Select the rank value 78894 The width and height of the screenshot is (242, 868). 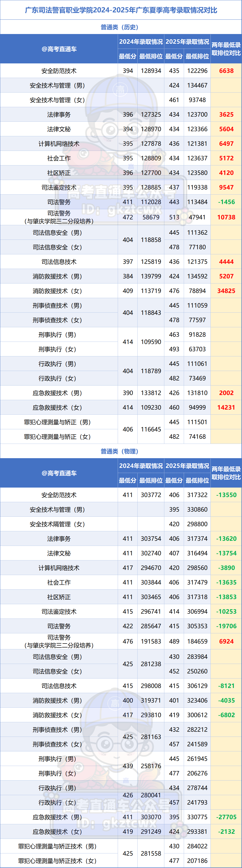pos(197,291)
